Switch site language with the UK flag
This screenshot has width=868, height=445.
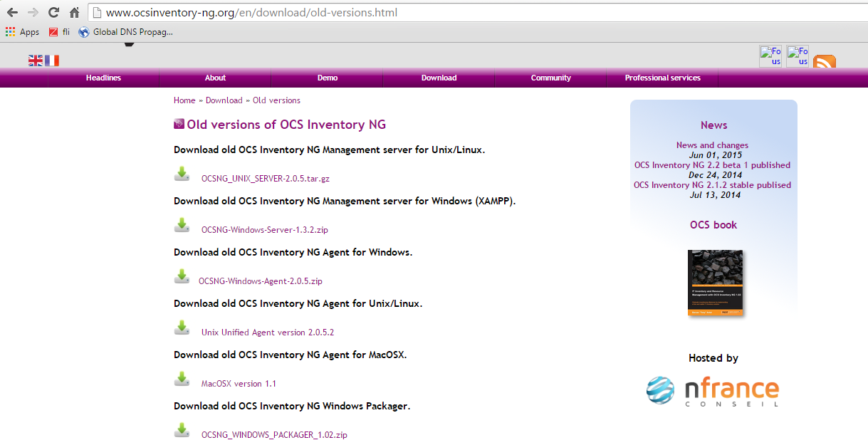(36, 61)
